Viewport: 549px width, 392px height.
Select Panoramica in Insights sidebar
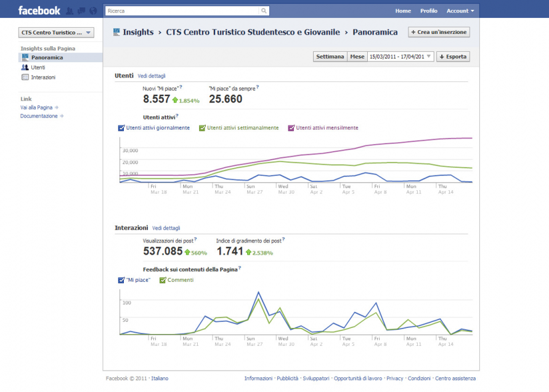coord(60,57)
